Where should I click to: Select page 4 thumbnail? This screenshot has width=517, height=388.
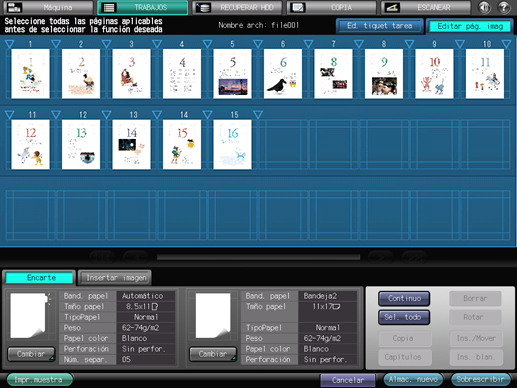(x=182, y=74)
